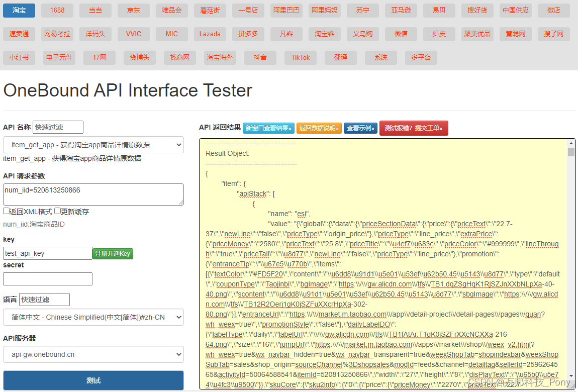Select the 网易考拉 tab
Screen dimensions: 578x392
[x=57, y=34]
